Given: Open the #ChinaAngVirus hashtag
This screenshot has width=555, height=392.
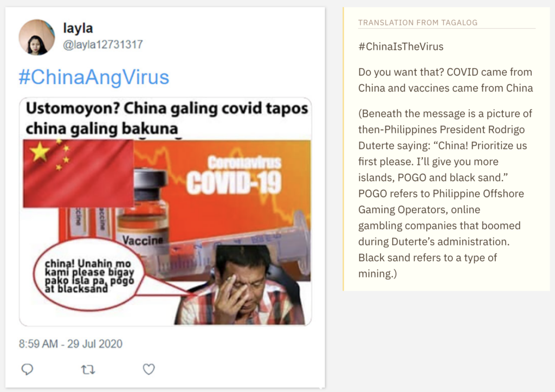Looking at the screenshot, I should 94,77.
